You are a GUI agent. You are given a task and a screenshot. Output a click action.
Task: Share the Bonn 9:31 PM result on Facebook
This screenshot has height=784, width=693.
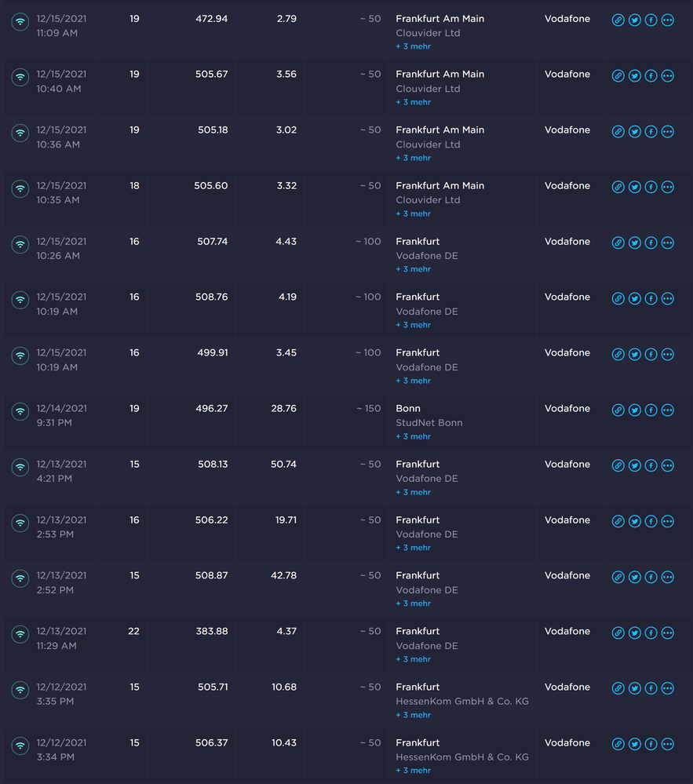651,410
